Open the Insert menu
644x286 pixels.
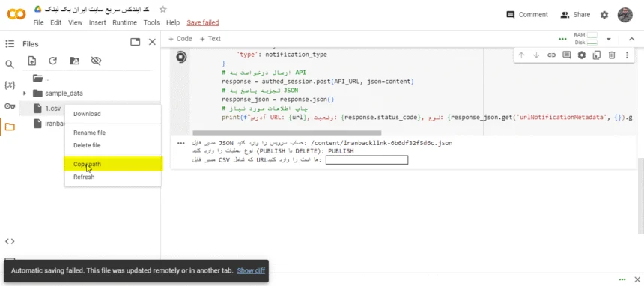point(97,22)
